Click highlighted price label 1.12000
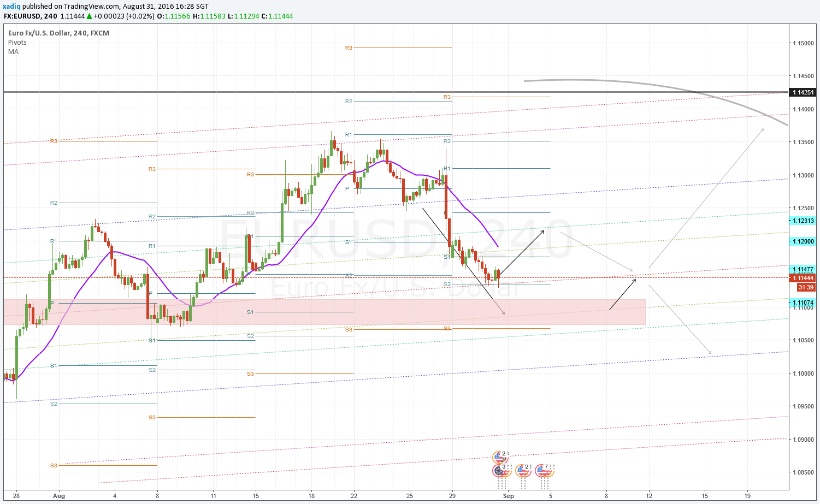 [803, 241]
